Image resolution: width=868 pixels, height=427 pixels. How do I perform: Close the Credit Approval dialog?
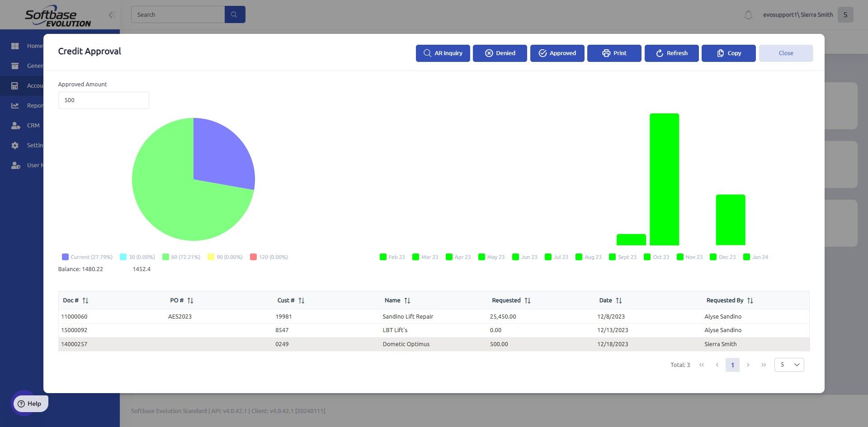tap(786, 53)
